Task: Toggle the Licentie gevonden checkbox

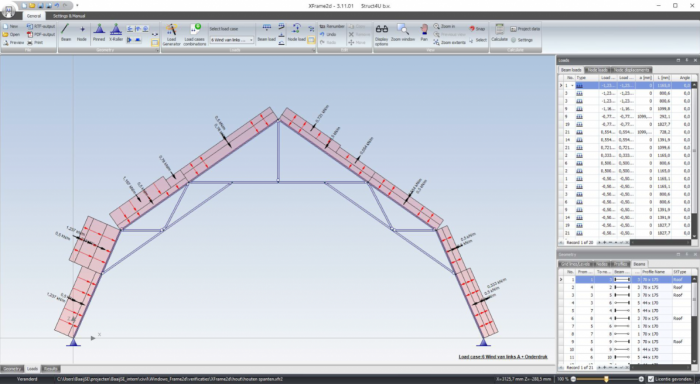Action: (650, 379)
